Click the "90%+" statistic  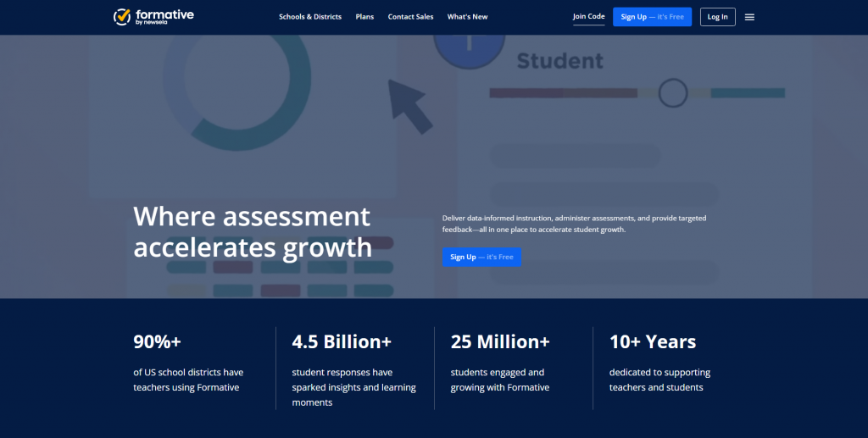[x=157, y=341]
